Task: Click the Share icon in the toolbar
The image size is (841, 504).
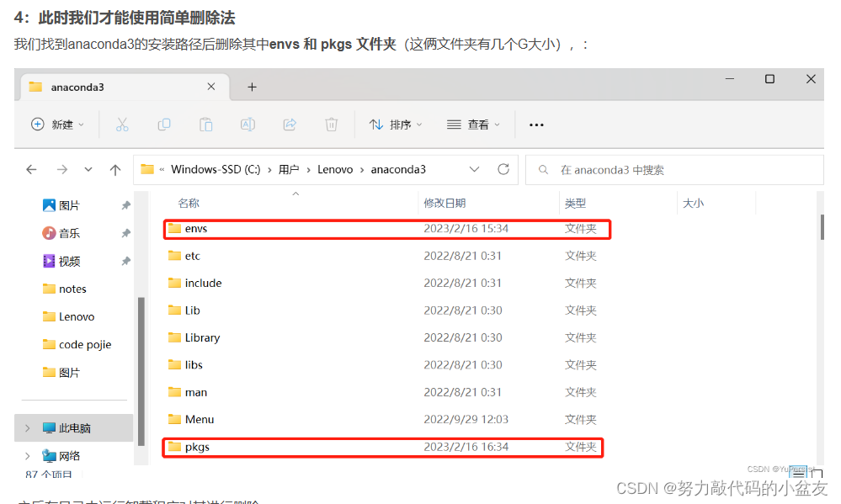Action: (290, 124)
